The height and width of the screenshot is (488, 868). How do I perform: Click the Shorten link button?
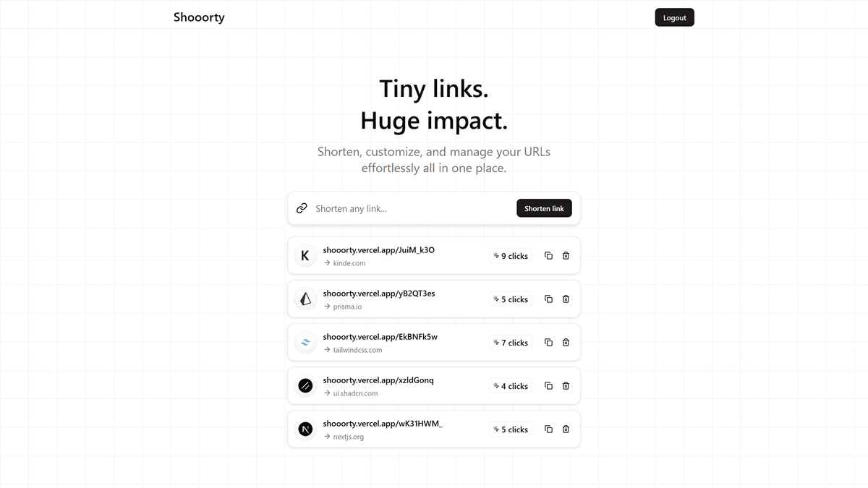click(544, 208)
